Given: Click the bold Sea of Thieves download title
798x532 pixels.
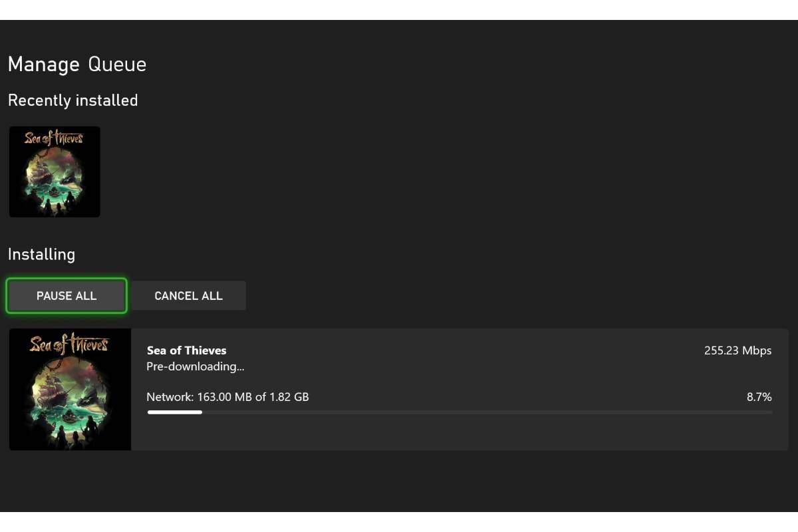Looking at the screenshot, I should [x=186, y=350].
